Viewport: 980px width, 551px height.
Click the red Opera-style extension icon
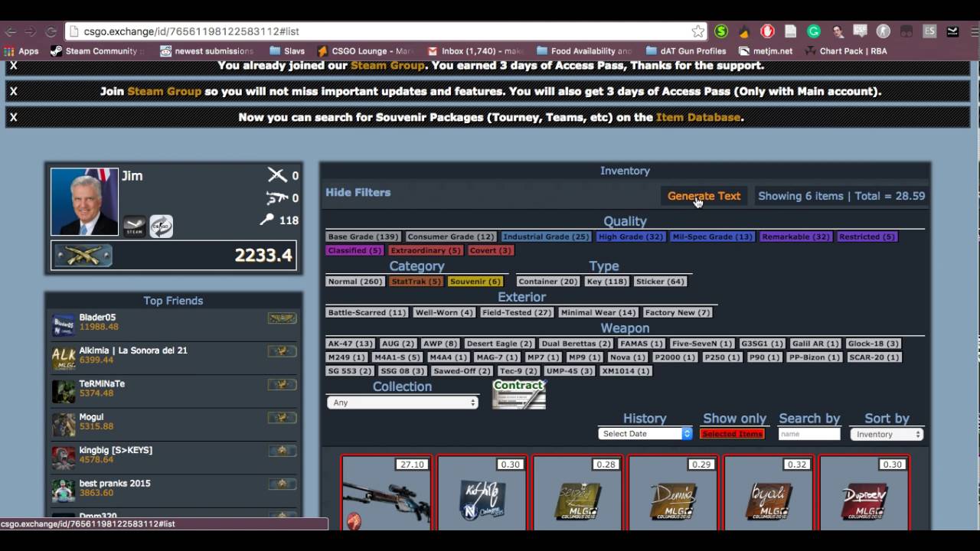[x=767, y=31]
